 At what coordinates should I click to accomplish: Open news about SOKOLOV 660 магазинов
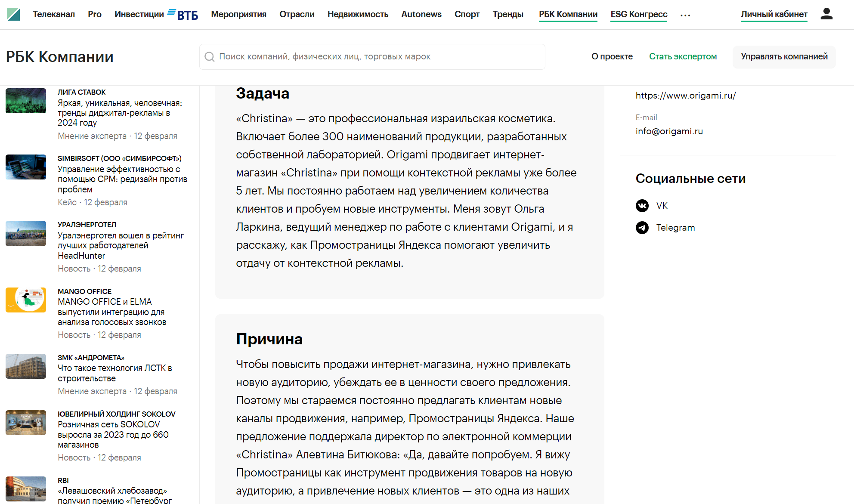point(113,435)
